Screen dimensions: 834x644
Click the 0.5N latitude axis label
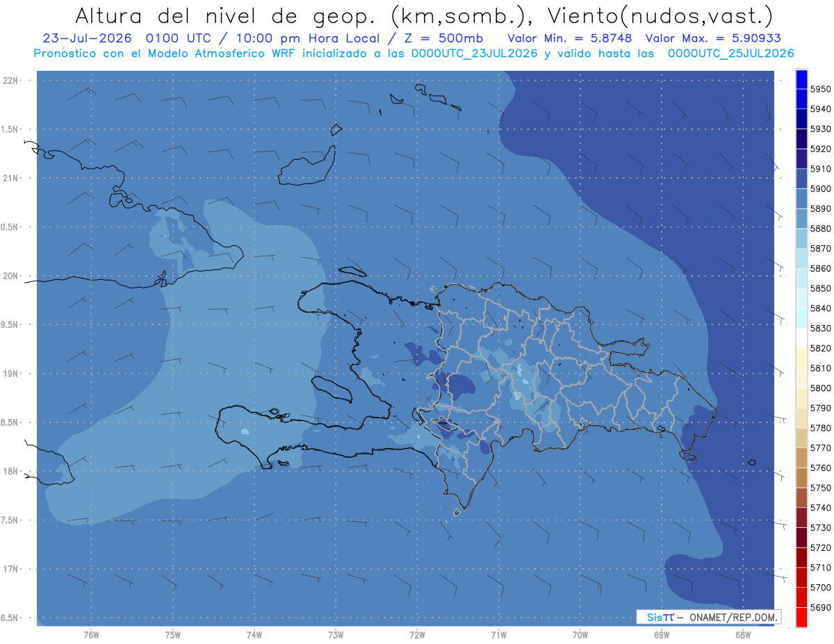tap(10, 227)
